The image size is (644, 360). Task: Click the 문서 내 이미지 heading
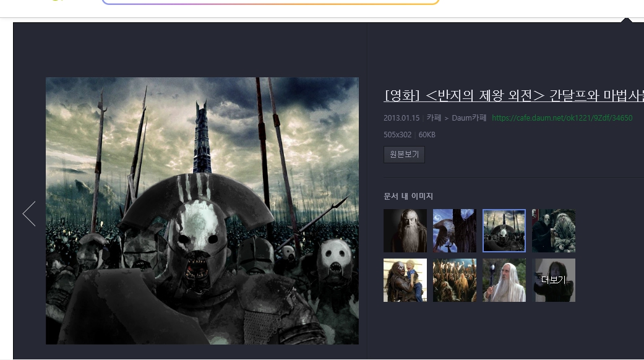click(x=408, y=196)
